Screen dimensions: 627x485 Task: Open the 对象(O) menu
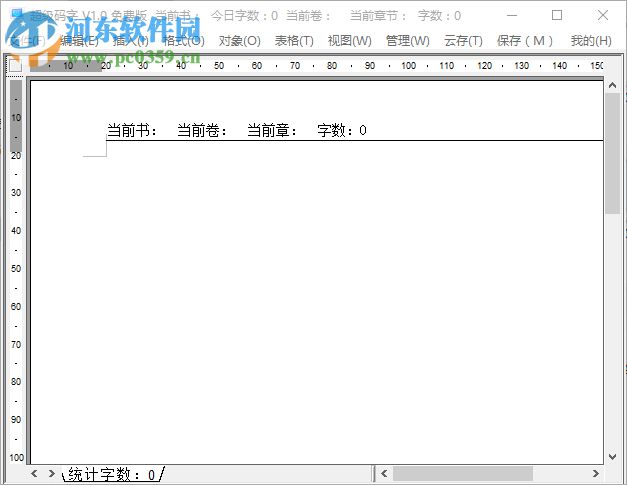pos(240,41)
